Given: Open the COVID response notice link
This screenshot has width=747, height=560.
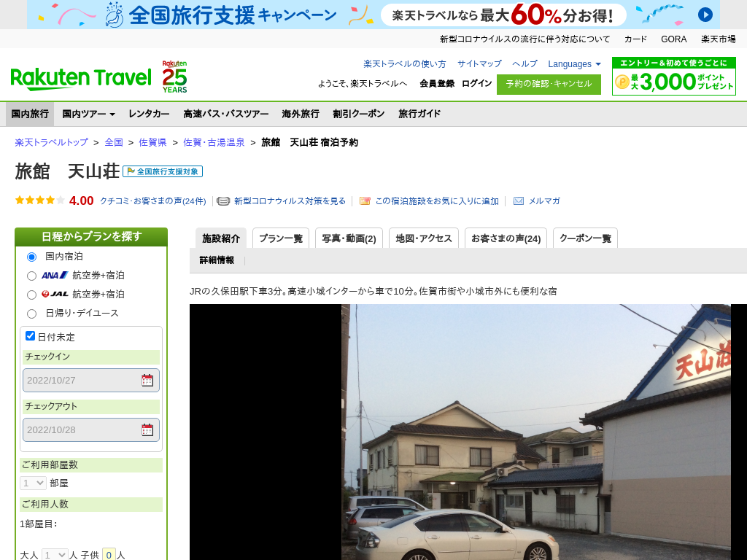Looking at the screenshot, I should click(x=525, y=39).
